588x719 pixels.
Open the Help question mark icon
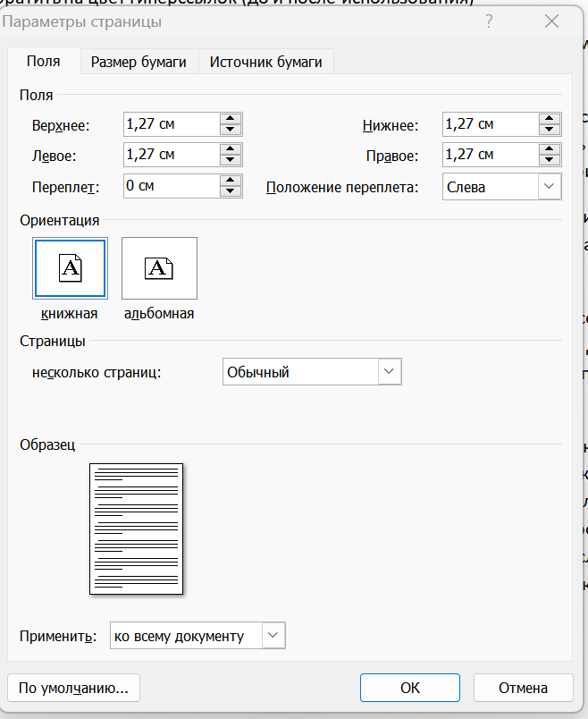point(489,21)
